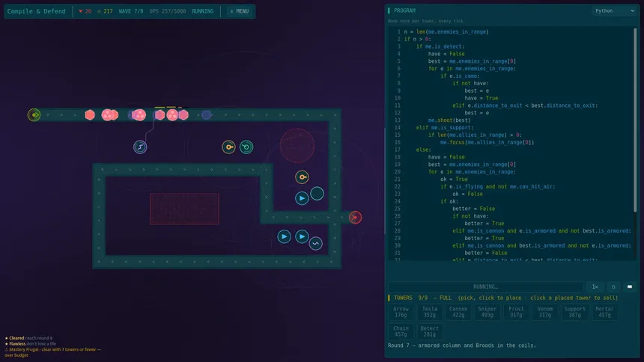Click the purple wave-symbol tower
The height and width of the screenshot is (362, 644).
point(315,243)
